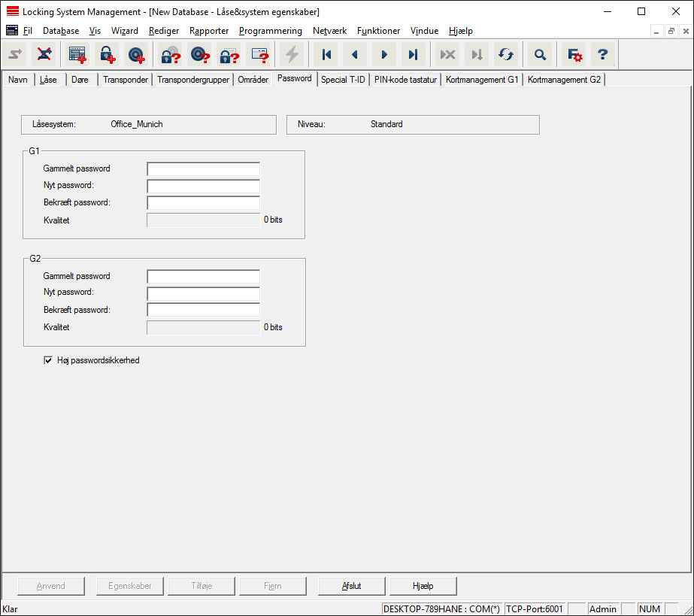
Task: Click the add new lock icon
Action: click(107, 54)
